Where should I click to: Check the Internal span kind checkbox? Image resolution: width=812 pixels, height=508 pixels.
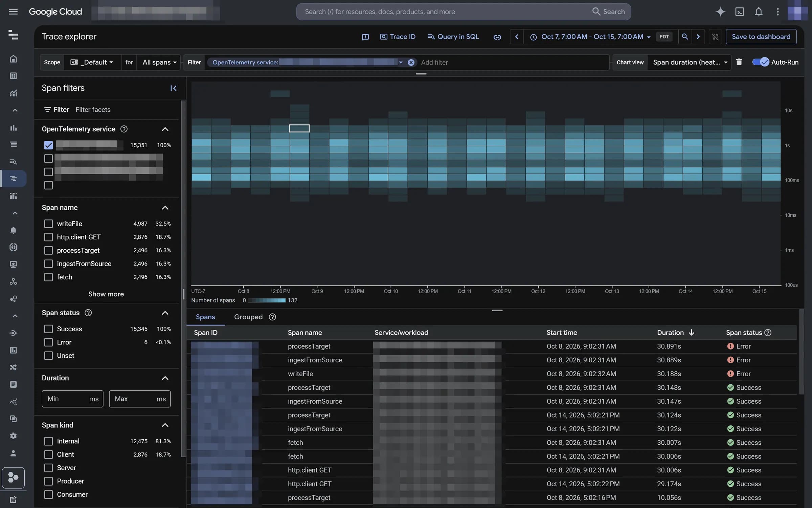click(48, 441)
